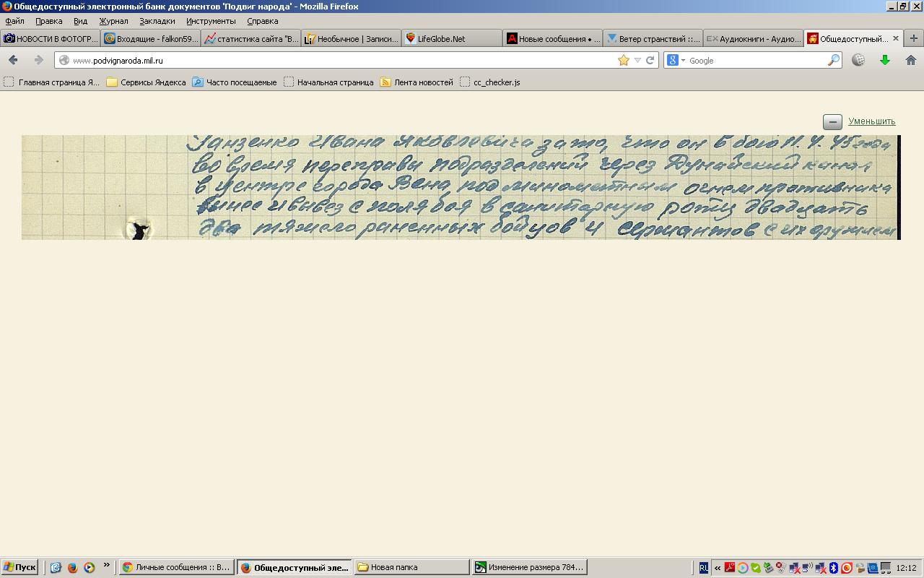Click the scanned handwritten document image

point(461,187)
